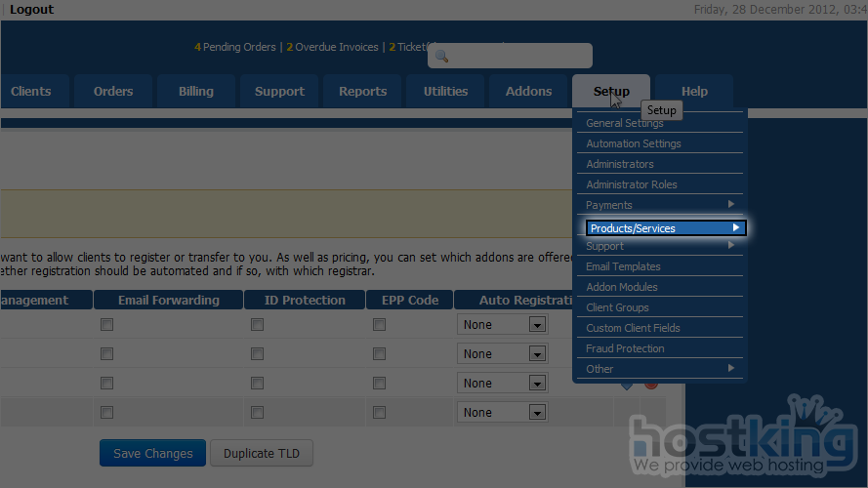
Task: Click the red circle icon in third row
Action: point(651,385)
